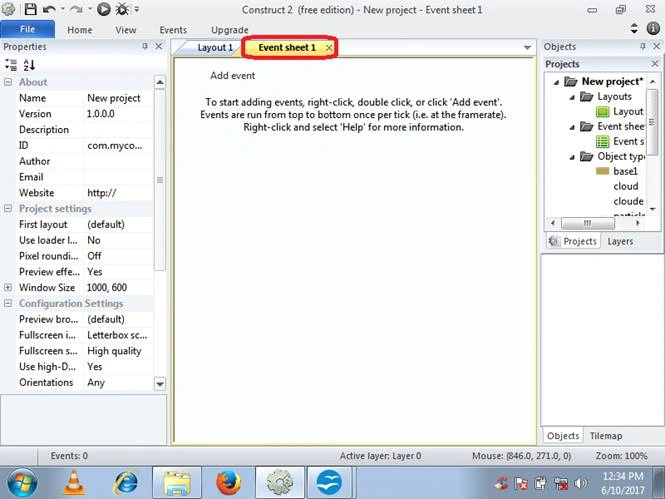Click the Website http:// value field
Viewport: 665px width, 499px height.
(x=118, y=192)
